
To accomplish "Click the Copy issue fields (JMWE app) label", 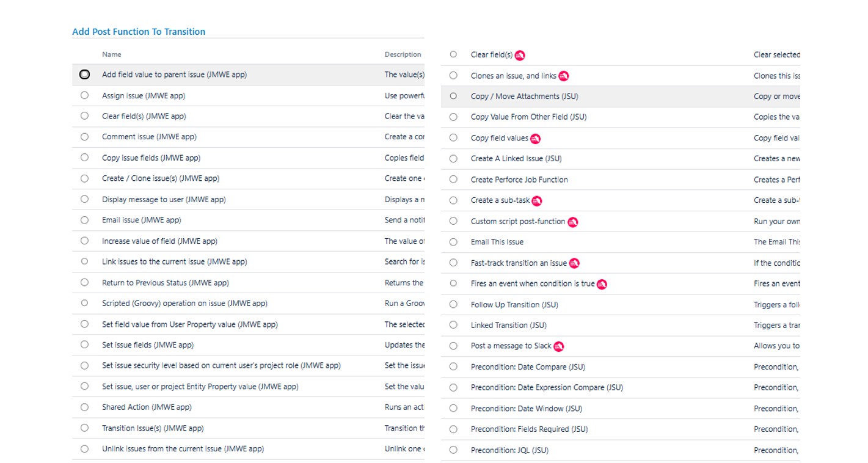I will pyautogui.click(x=151, y=158).
